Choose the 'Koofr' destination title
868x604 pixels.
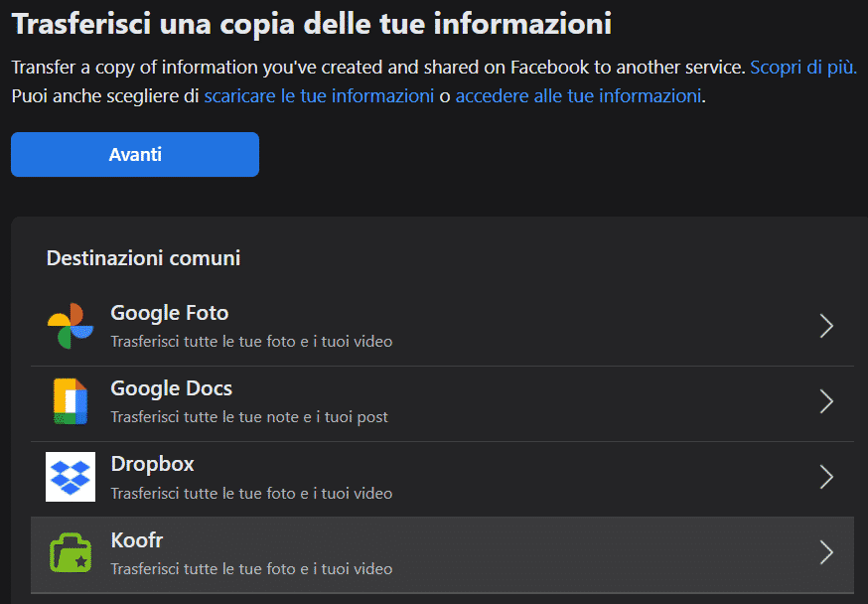[x=137, y=539]
